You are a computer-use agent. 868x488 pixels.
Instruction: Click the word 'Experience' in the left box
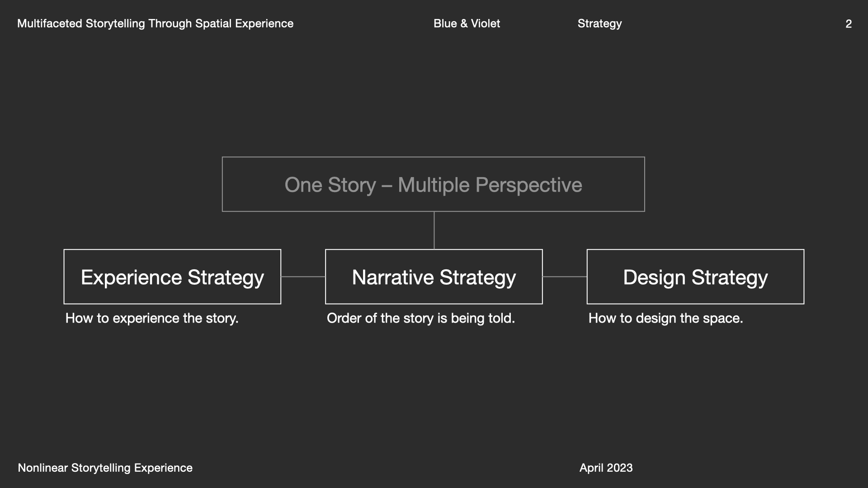[131, 277]
